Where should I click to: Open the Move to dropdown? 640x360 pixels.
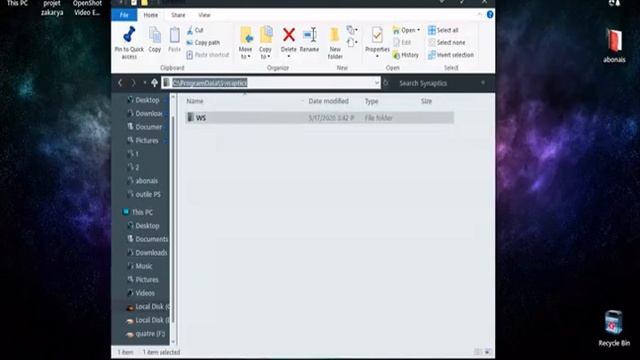[246, 42]
